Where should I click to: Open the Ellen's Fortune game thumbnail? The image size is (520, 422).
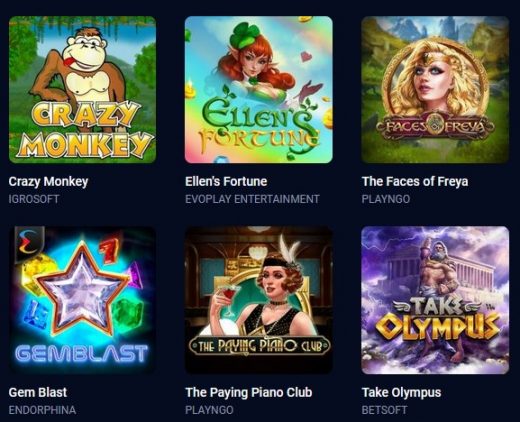click(259, 90)
